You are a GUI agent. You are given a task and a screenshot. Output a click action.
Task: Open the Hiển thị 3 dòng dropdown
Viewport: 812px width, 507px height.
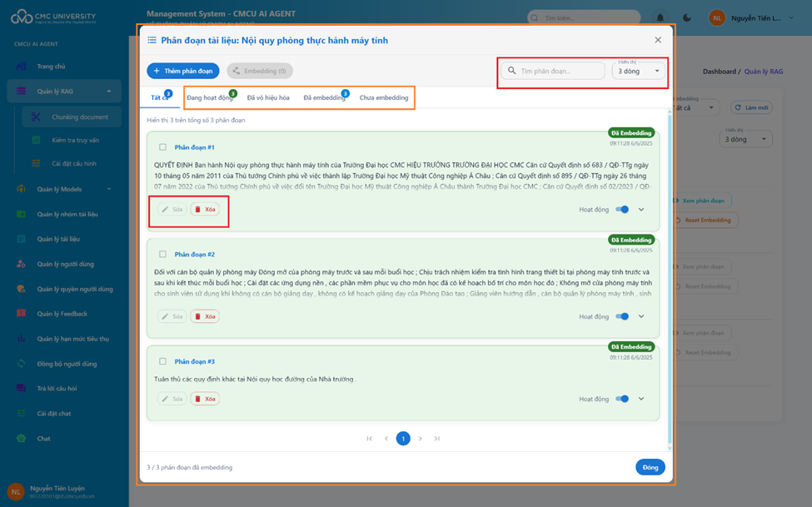[639, 72]
